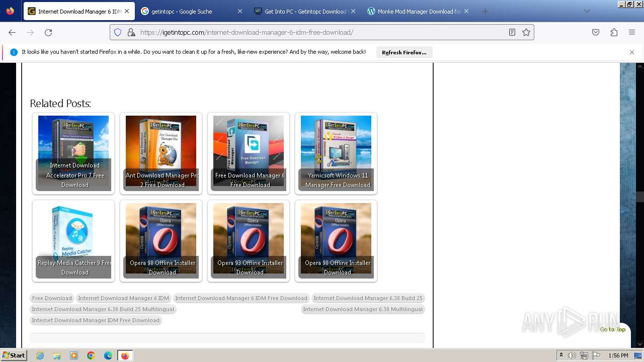Open Opera 93 Offline Installer post
The image size is (644, 362).
(x=249, y=241)
